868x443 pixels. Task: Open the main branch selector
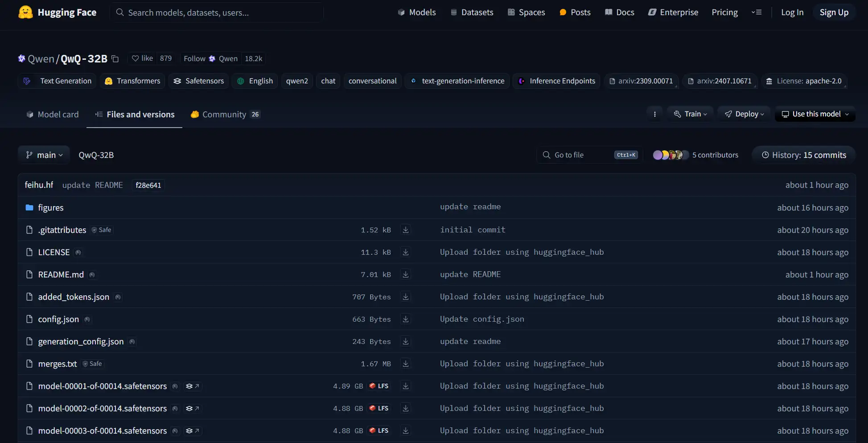[44, 155]
